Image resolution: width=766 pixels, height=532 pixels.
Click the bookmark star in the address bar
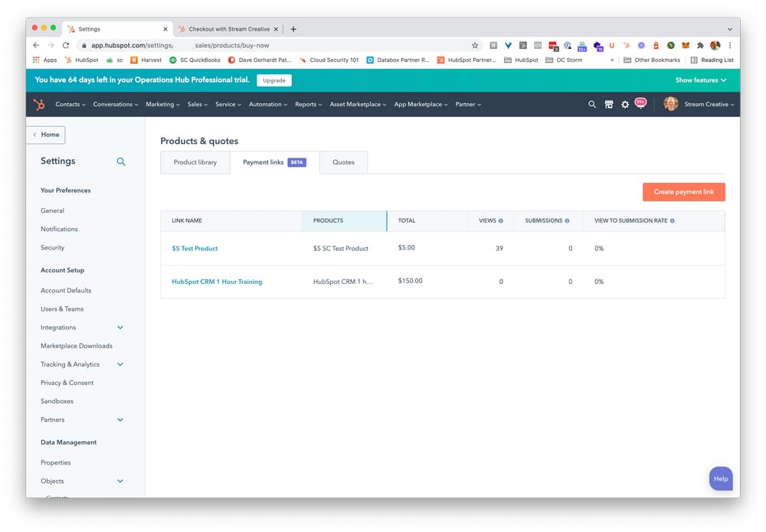(474, 45)
